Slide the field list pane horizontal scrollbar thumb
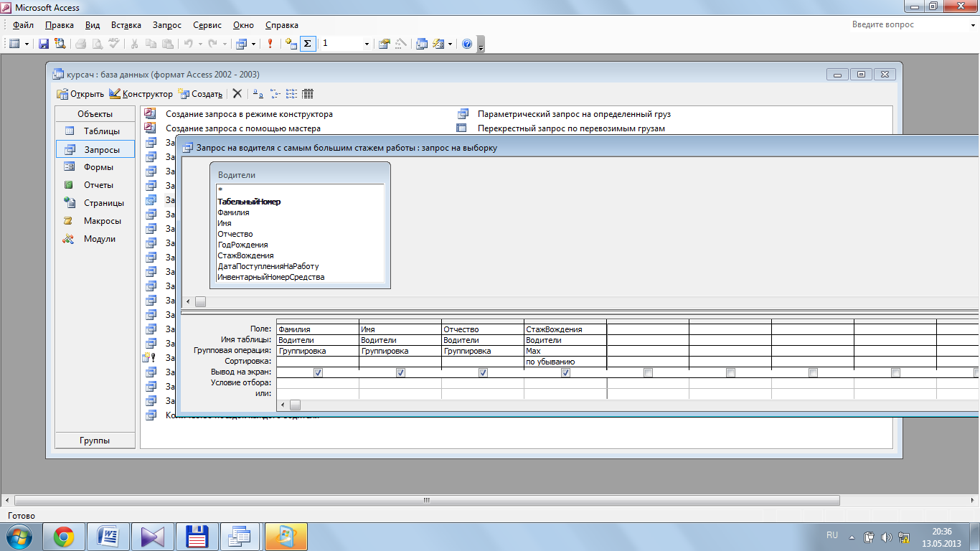 point(201,302)
